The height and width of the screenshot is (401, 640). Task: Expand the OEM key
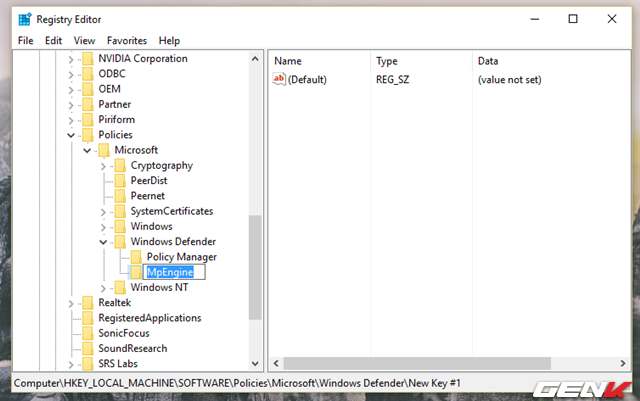[x=71, y=90]
